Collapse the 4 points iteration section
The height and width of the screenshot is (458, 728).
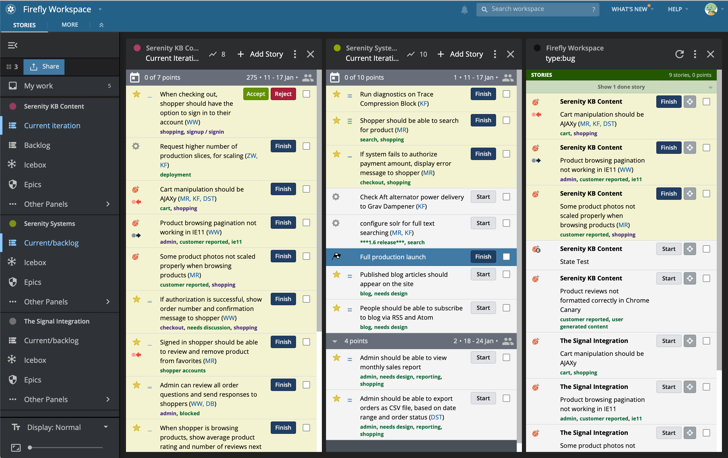pyautogui.click(x=335, y=341)
